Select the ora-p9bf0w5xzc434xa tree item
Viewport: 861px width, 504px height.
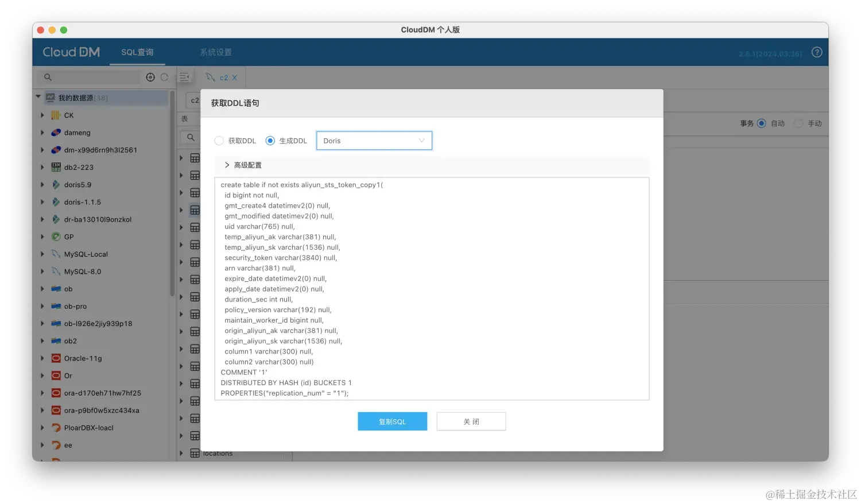click(102, 410)
